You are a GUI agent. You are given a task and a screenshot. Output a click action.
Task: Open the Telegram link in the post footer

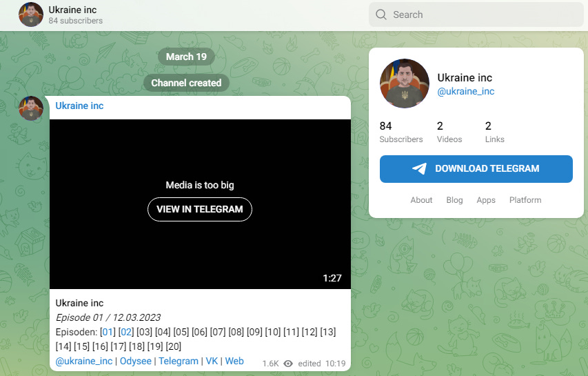click(x=178, y=361)
